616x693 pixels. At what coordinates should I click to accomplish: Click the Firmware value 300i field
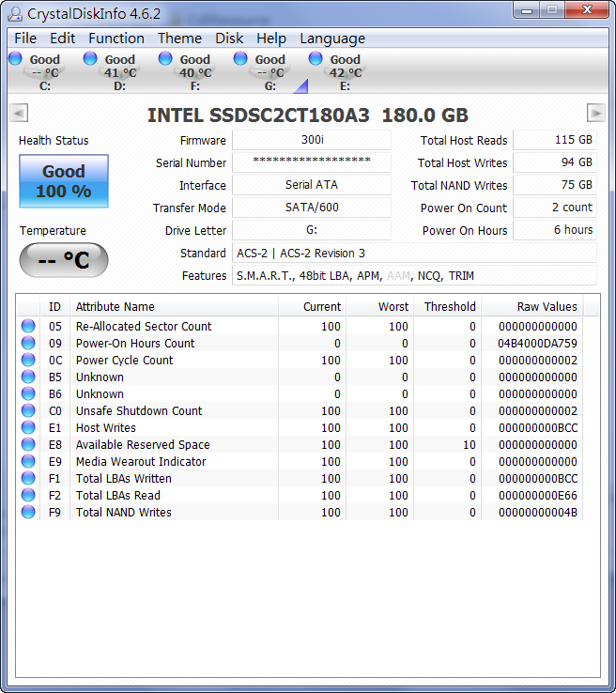tap(312, 140)
